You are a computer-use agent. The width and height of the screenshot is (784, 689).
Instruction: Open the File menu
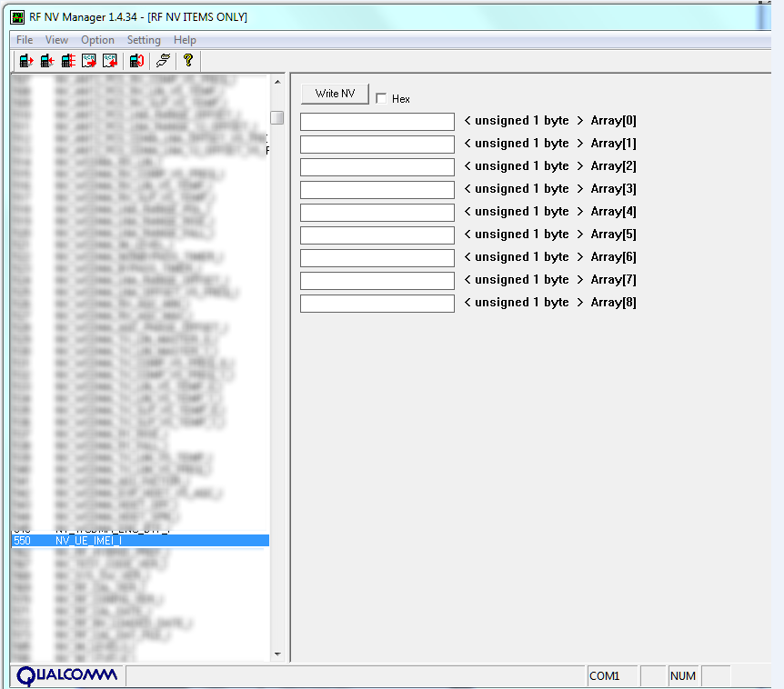(x=25, y=40)
